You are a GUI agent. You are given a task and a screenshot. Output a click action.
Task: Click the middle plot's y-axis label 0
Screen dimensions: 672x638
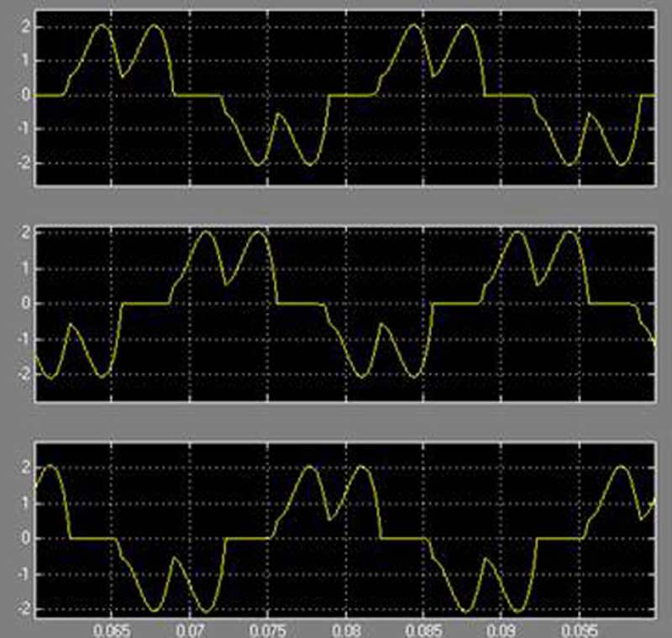pos(26,304)
